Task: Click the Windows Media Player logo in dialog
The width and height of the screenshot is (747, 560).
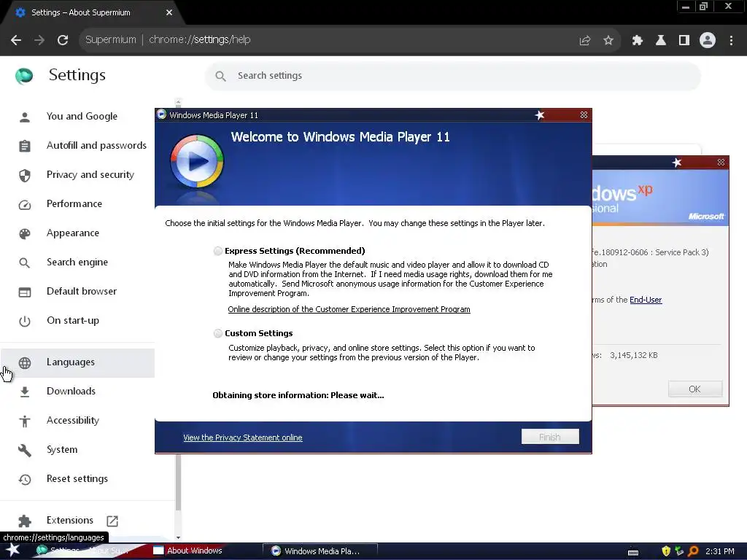Action: click(x=197, y=161)
